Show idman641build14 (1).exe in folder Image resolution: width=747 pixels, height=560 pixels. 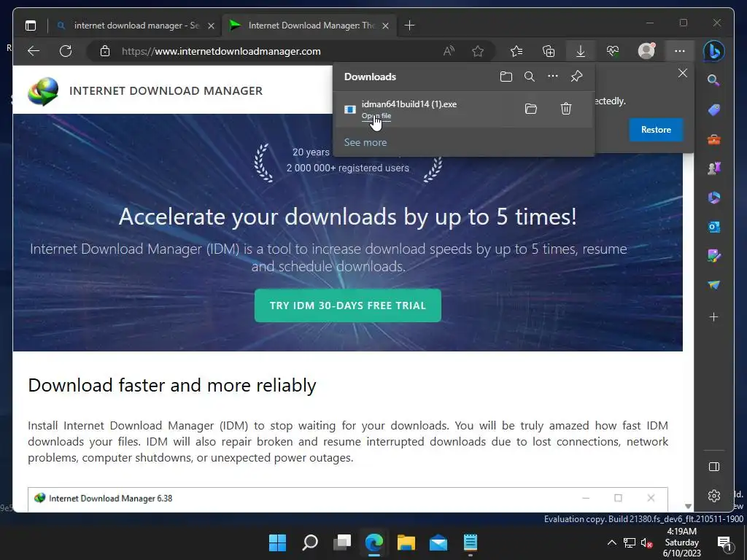531,109
